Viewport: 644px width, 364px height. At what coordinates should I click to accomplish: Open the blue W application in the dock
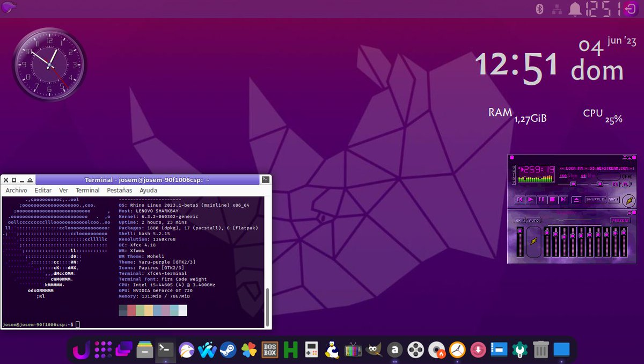(207, 351)
